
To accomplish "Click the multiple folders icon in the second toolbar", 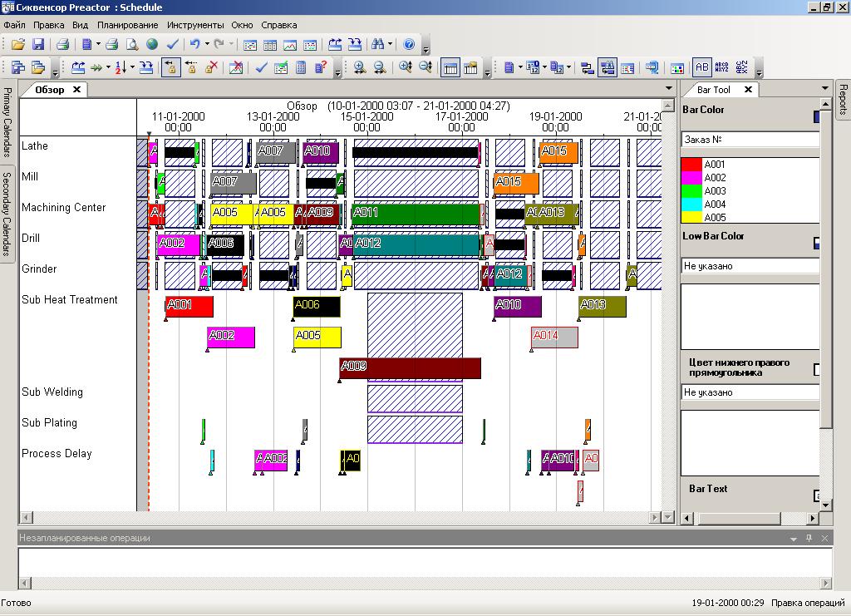I will (x=38, y=68).
